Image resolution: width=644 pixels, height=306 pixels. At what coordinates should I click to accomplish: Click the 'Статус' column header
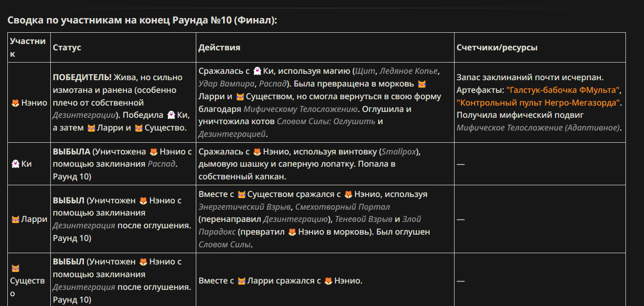tap(67, 47)
